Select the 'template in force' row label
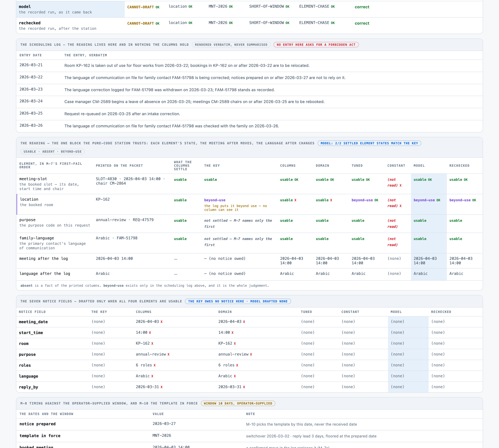 (40, 436)
